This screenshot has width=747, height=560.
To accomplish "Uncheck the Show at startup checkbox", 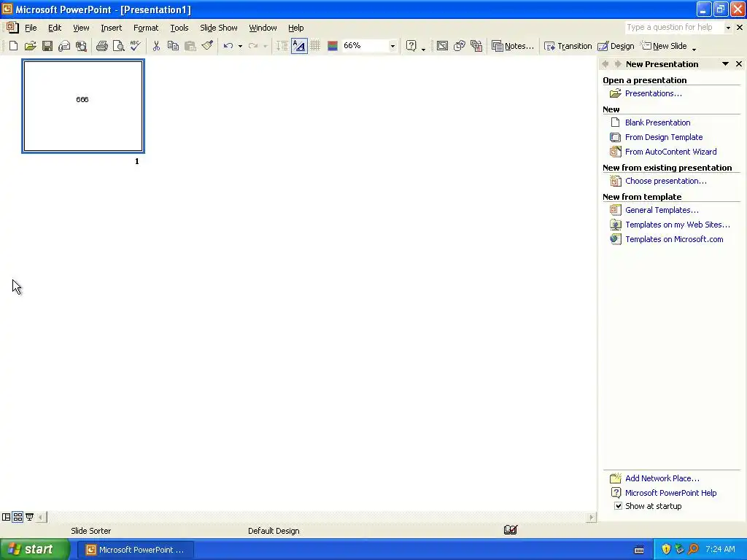I will click(x=618, y=506).
